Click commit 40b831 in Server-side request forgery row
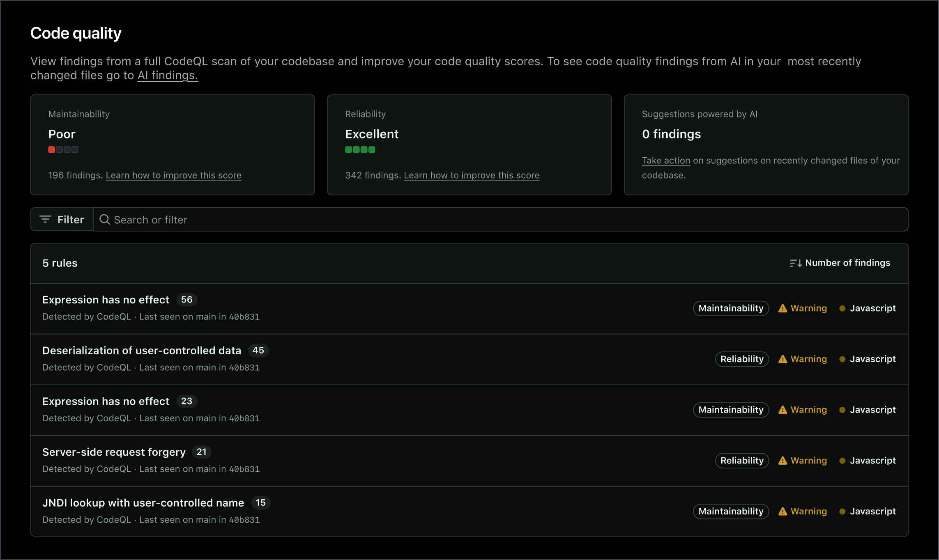Image resolution: width=939 pixels, height=560 pixels. coord(244,469)
